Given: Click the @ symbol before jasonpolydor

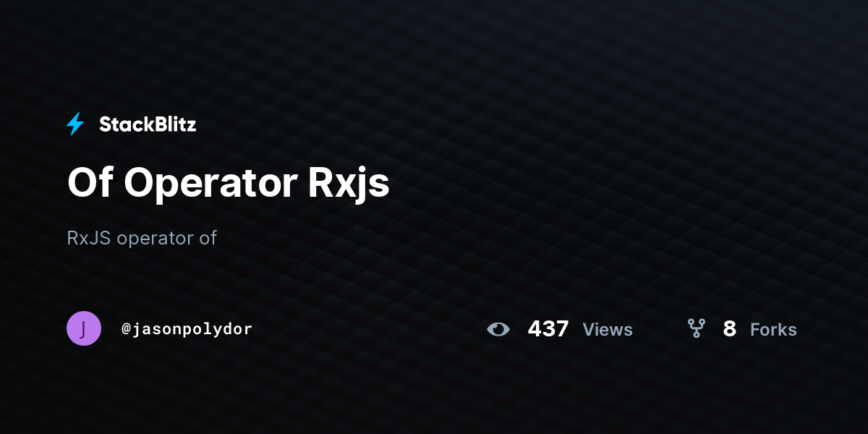Looking at the screenshot, I should coord(126,329).
